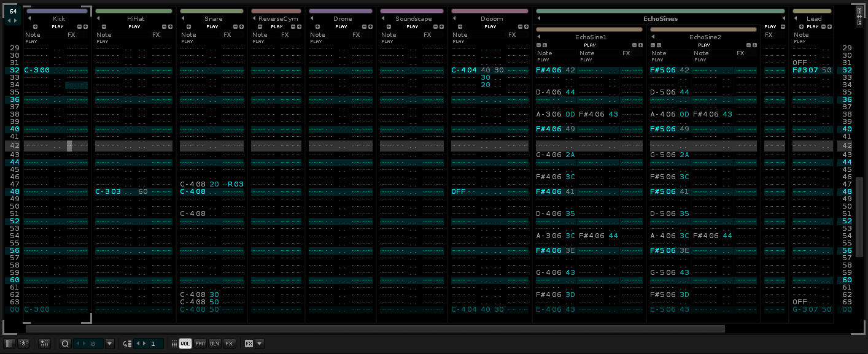This screenshot has height=354, width=868.
Task: Collapse the EchoSine1 track
Action: [539, 37]
